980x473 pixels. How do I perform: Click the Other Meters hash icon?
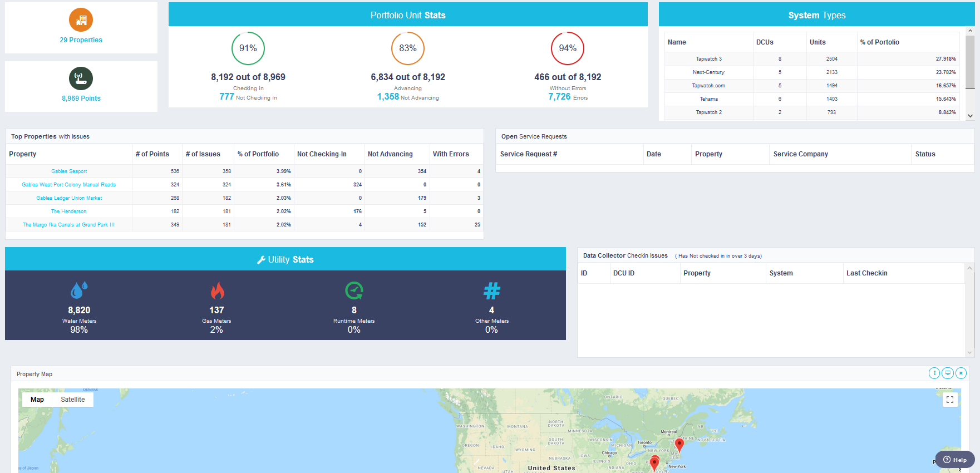(491, 290)
